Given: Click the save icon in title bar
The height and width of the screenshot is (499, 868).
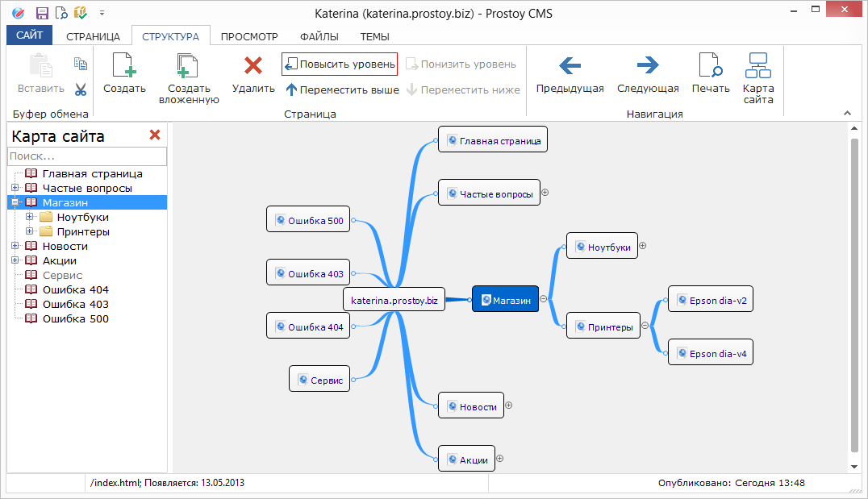Looking at the screenshot, I should (42, 13).
